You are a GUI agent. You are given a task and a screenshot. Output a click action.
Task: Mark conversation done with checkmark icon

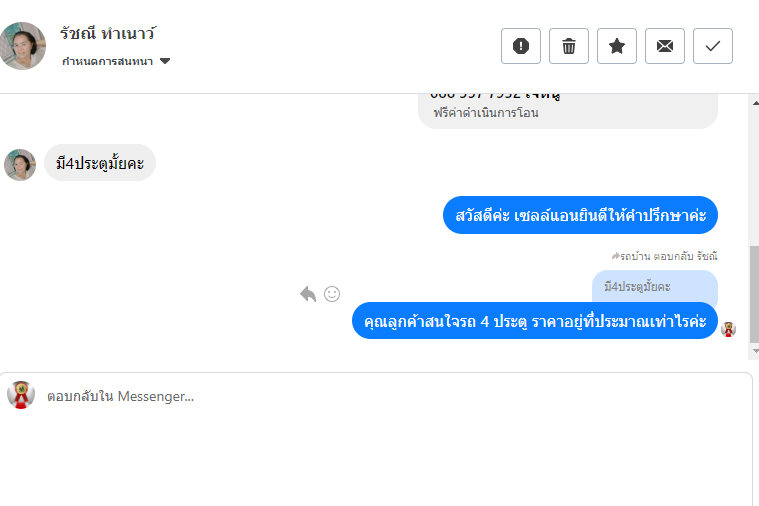click(x=713, y=46)
